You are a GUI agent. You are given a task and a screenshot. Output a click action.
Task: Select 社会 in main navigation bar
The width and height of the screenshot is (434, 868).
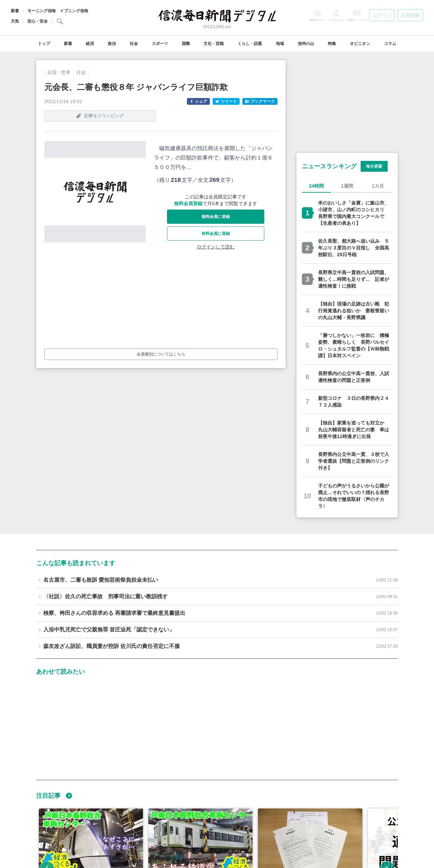134,44
